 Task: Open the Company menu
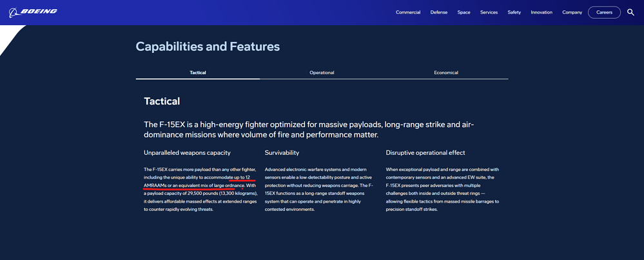572,12
